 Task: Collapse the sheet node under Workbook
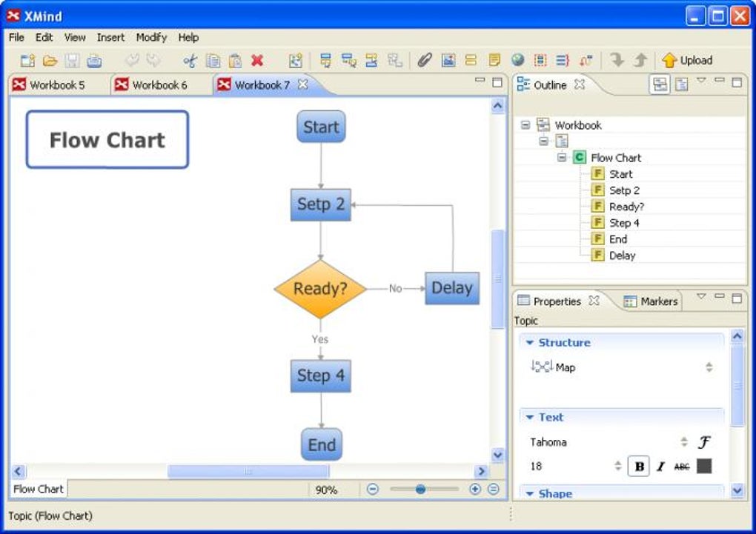click(x=543, y=141)
